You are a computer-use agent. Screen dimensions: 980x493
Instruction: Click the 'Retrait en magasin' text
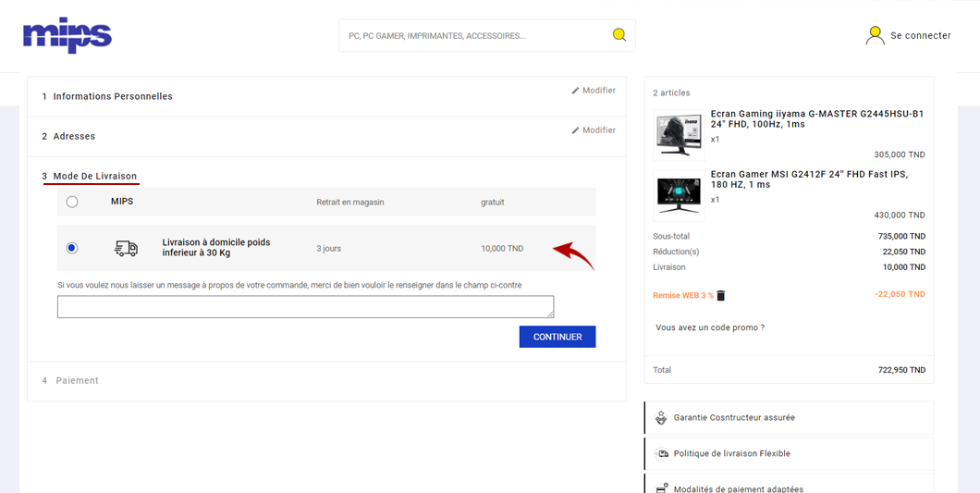pos(350,202)
